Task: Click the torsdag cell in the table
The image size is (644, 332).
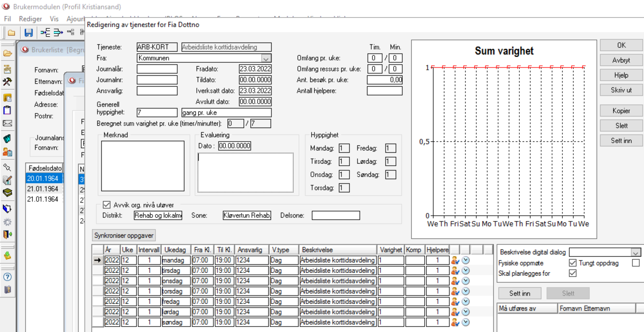Action: (x=176, y=291)
